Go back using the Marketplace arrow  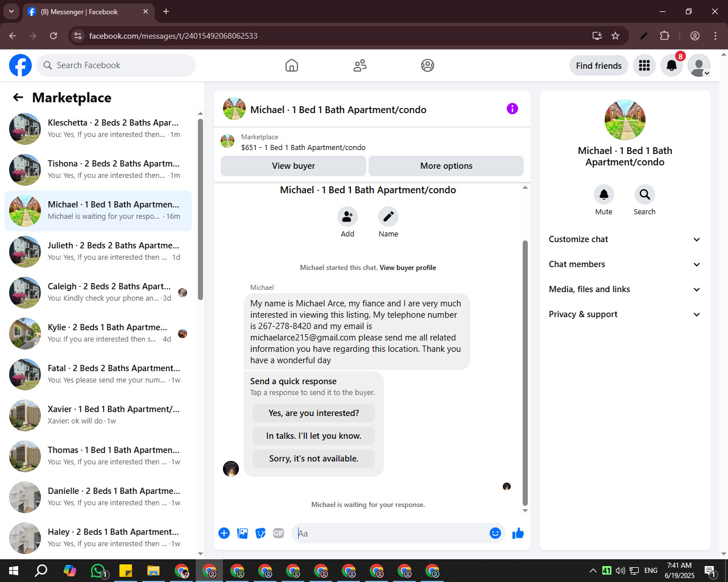coord(18,98)
